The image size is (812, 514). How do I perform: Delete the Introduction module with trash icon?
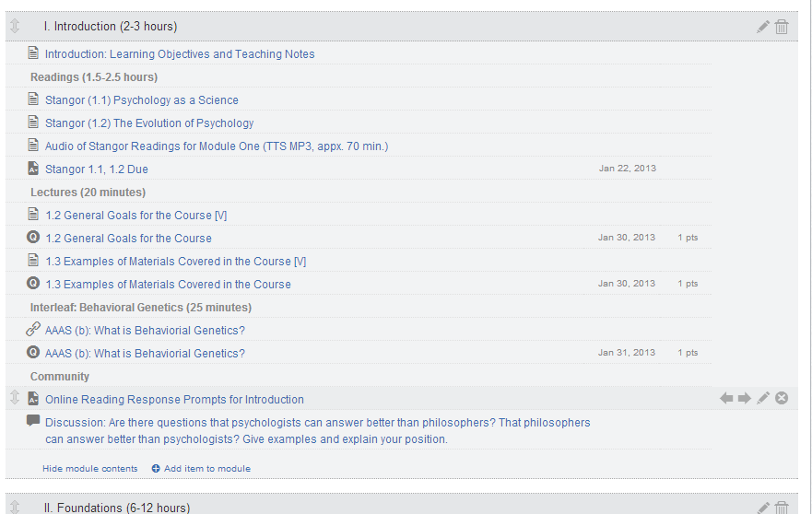tap(782, 27)
